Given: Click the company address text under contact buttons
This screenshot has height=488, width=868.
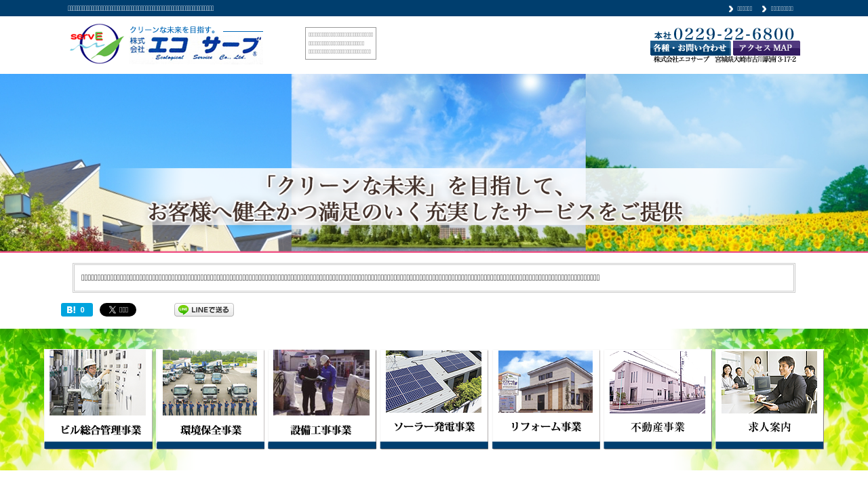Looking at the screenshot, I should pyautogui.click(x=725, y=60).
